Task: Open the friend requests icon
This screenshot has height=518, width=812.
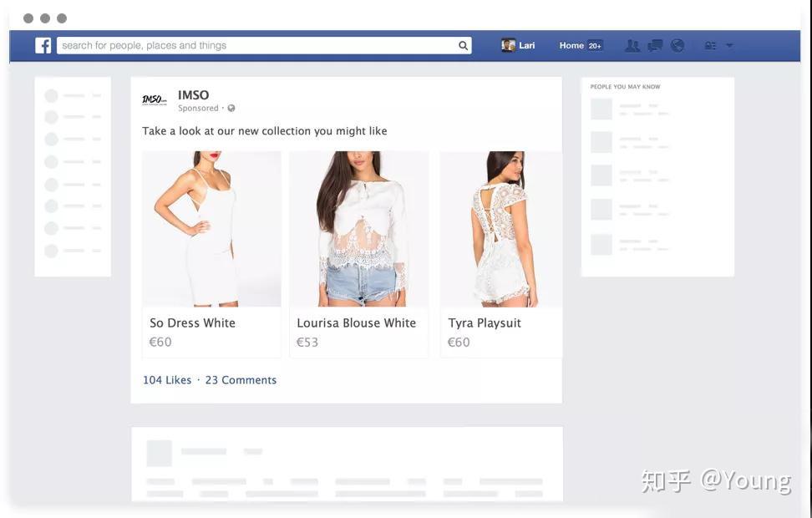Action: point(632,46)
